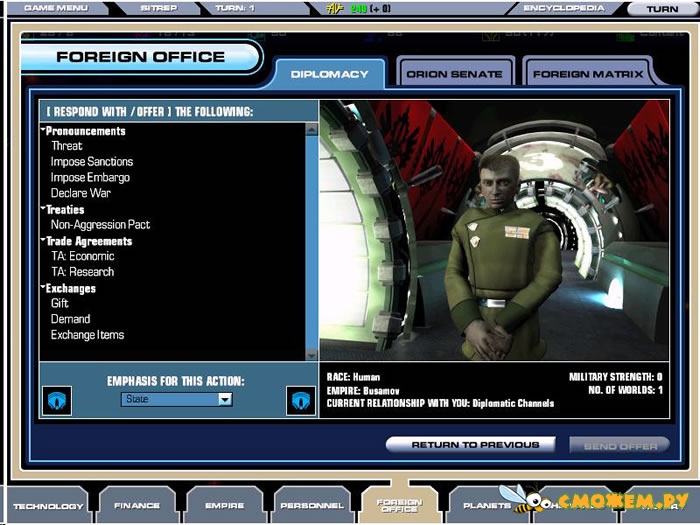Open the Game Menu
The height and width of the screenshot is (525, 700).
tap(56, 8)
